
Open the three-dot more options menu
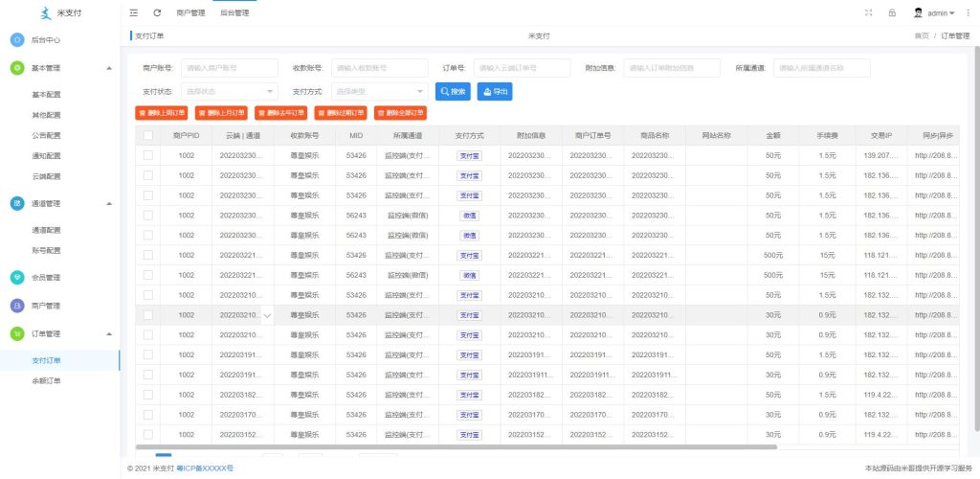coord(967,13)
